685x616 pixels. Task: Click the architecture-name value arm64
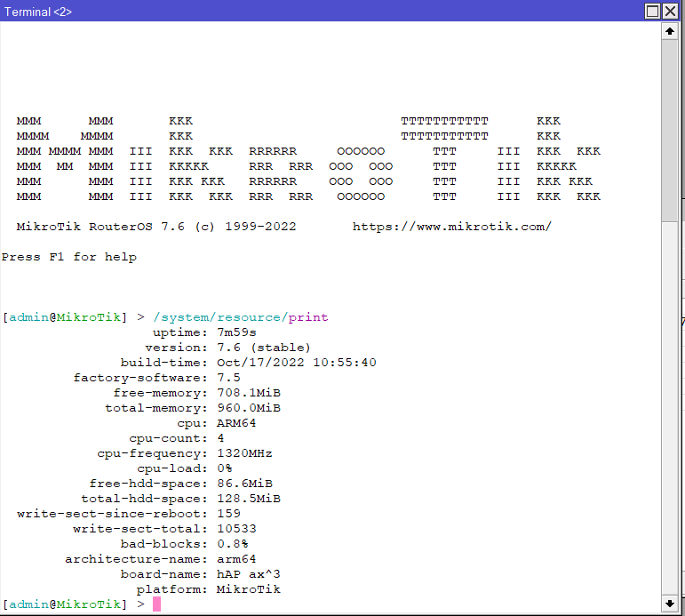236,559
